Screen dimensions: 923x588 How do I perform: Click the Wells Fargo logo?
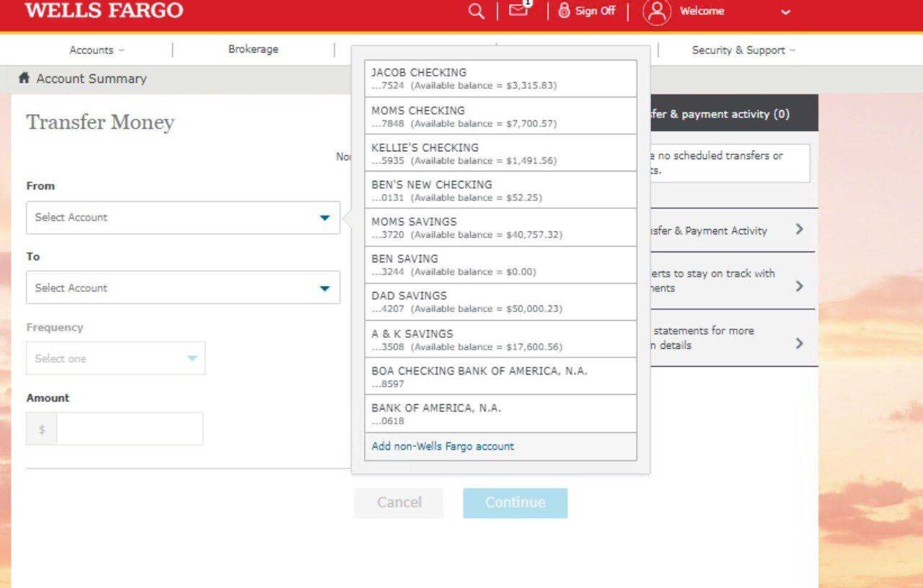(104, 11)
